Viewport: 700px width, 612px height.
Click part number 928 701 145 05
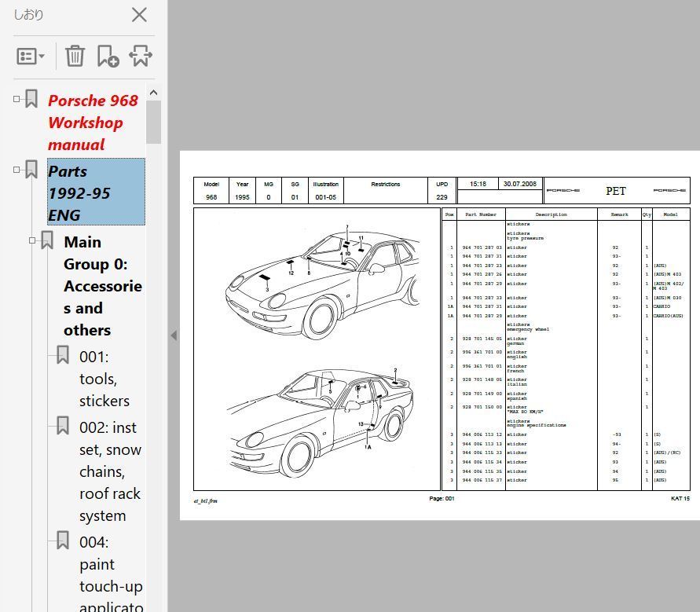click(x=482, y=339)
